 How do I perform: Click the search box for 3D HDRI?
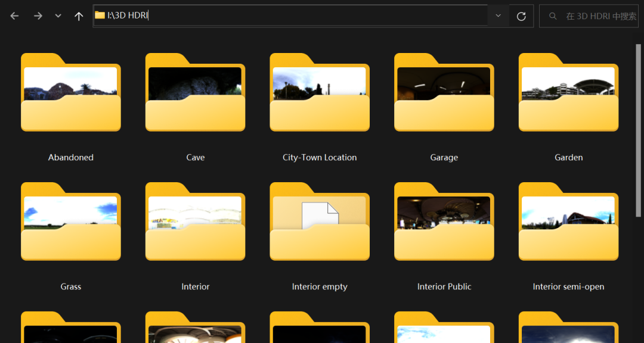pos(589,16)
